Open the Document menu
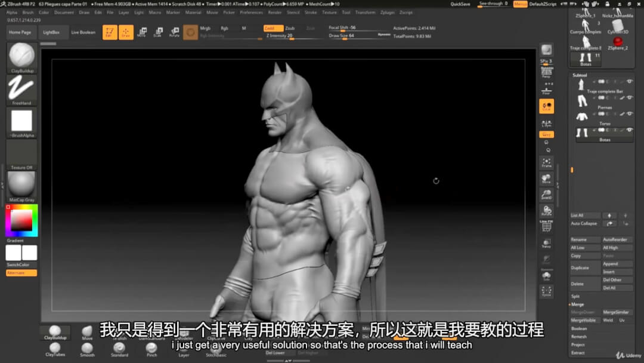Viewport: 644px width, 363px height. [x=64, y=13]
